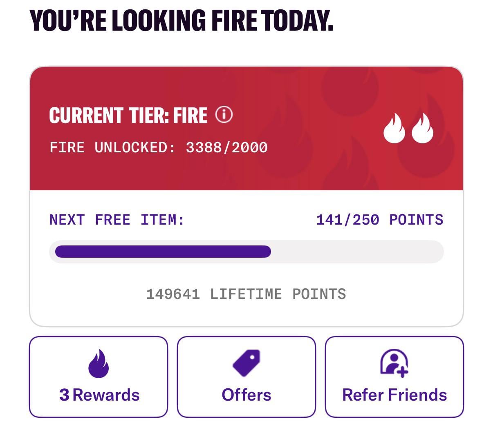
Task: Click the "You're Looking Fire Today" heading
Action: click(182, 20)
